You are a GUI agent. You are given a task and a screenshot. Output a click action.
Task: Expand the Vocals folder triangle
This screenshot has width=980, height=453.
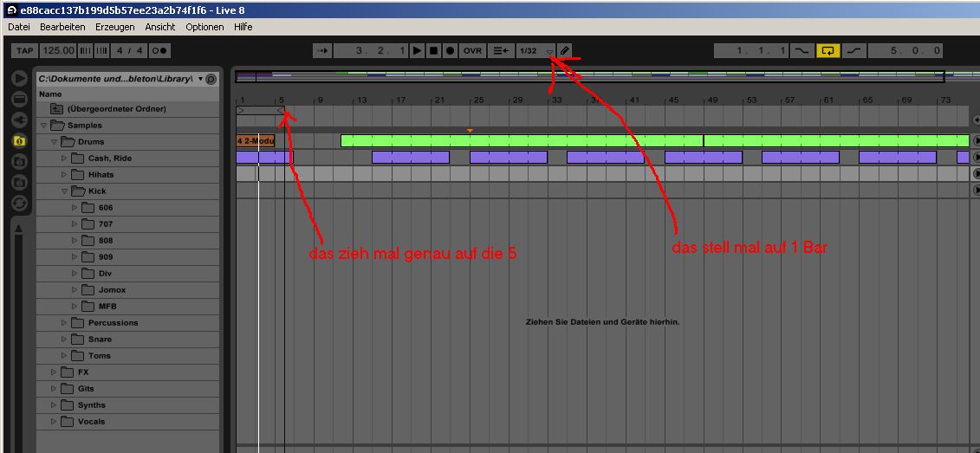[x=54, y=421]
